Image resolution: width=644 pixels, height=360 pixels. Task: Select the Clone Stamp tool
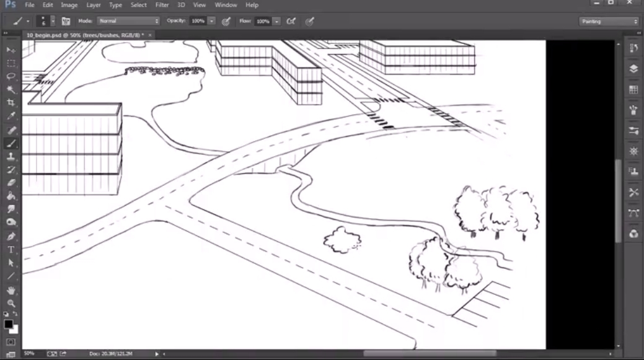11,156
